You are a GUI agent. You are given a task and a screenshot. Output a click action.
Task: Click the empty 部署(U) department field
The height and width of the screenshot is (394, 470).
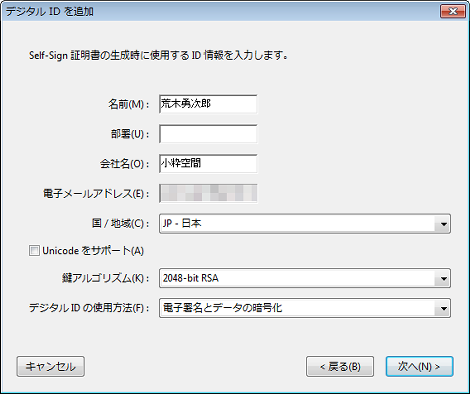(208, 134)
